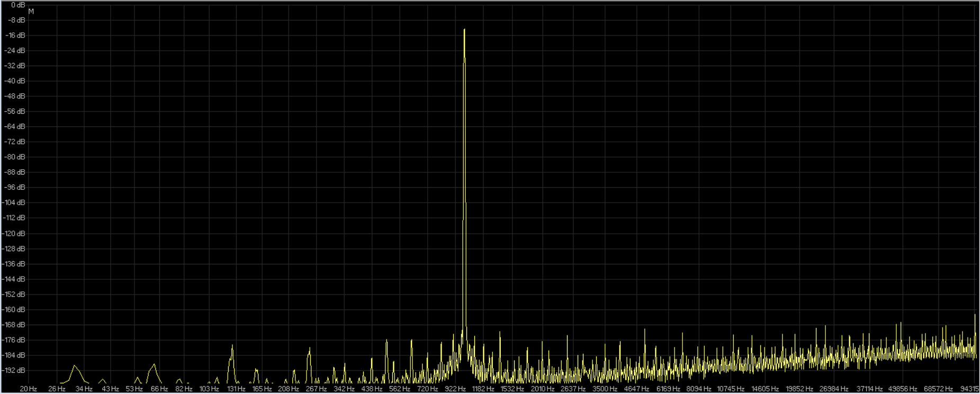This screenshot has width=980, height=394.
Task: Click the 10745 Hz frequency axis label
Action: click(x=731, y=389)
